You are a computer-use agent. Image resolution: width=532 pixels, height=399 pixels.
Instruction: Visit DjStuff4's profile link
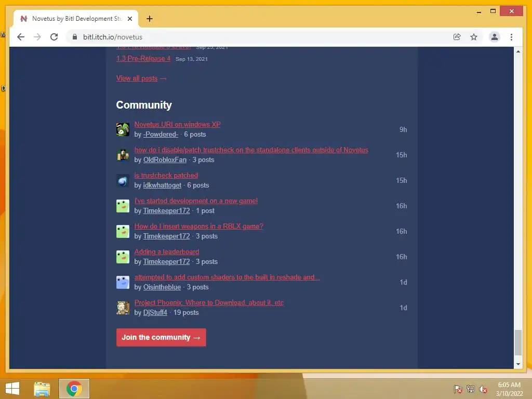[x=155, y=312]
